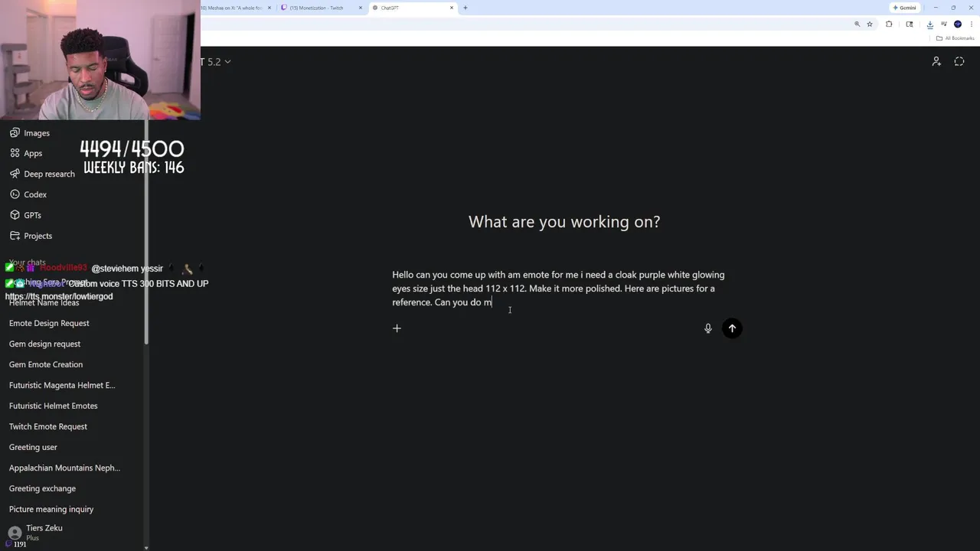This screenshot has height=551, width=980.
Task: Open the Chrome three-dot menu
Action: click(x=972, y=24)
